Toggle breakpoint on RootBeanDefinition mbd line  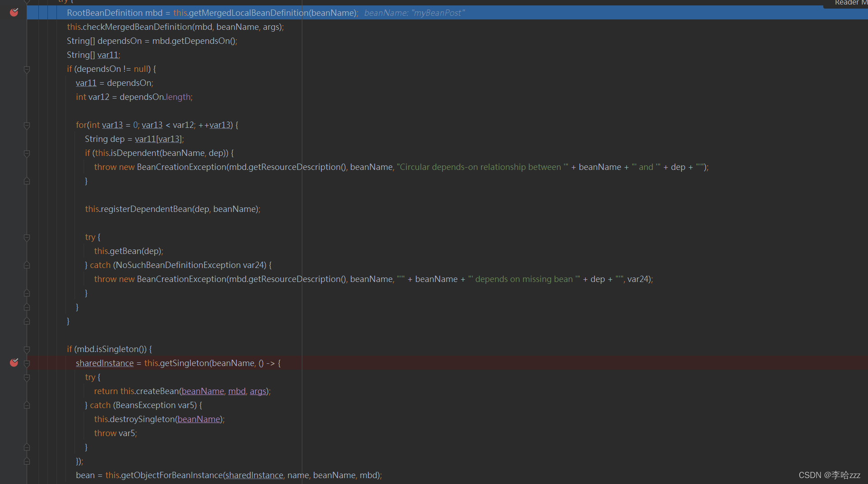pos(14,13)
